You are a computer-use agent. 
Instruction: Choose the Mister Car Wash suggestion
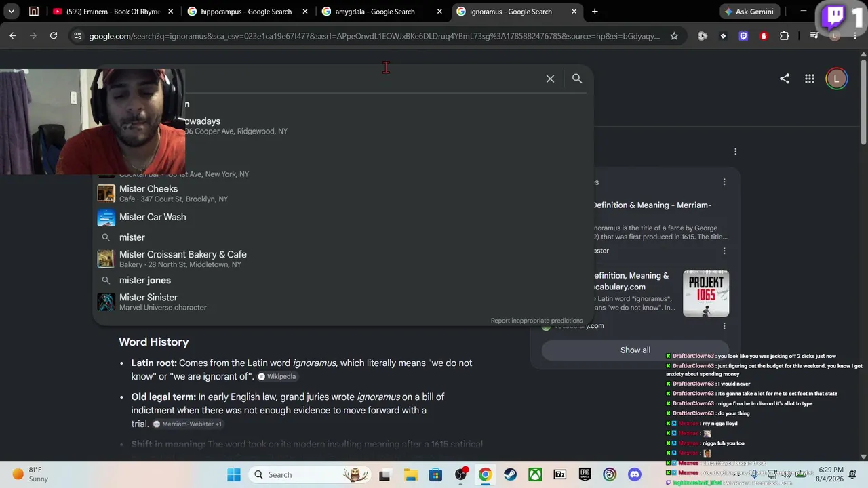(342, 217)
